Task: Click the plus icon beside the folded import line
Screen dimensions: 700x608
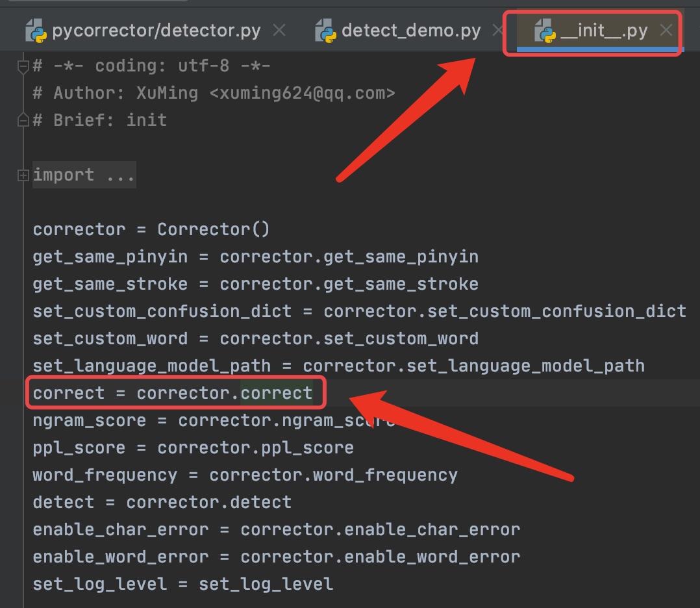Action: (23, 174)
